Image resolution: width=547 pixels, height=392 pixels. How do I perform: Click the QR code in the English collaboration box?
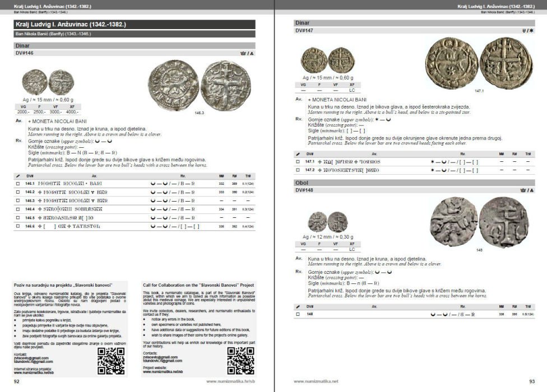[240, 361]
